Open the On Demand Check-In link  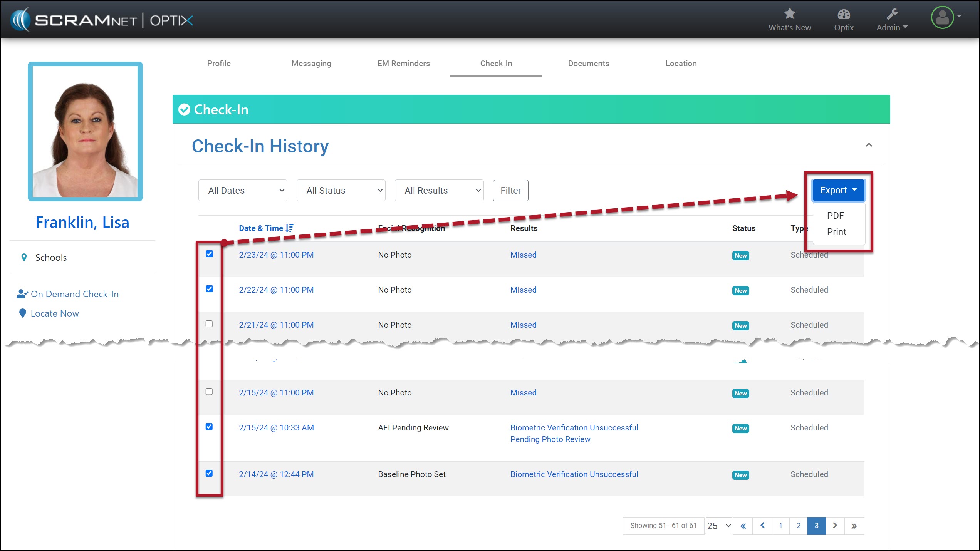click(74, 294)
